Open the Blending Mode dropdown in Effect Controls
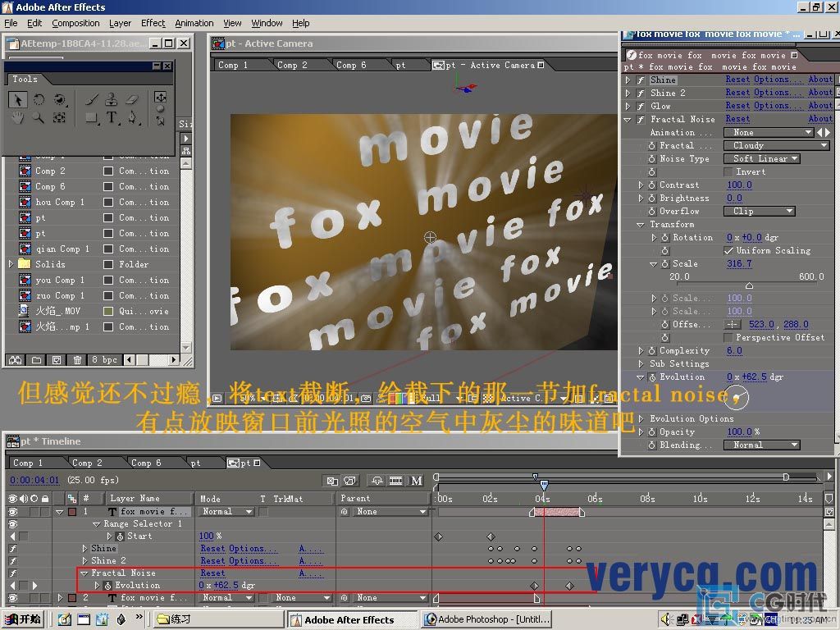840x630 pixels. (x=762, y=445)
